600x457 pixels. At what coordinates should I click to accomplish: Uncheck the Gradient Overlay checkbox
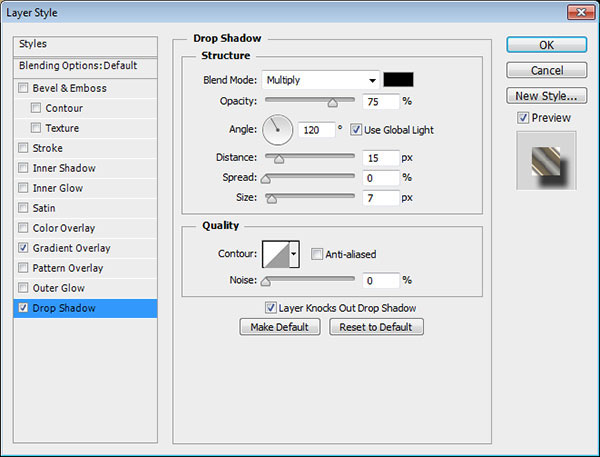(23, 248)
